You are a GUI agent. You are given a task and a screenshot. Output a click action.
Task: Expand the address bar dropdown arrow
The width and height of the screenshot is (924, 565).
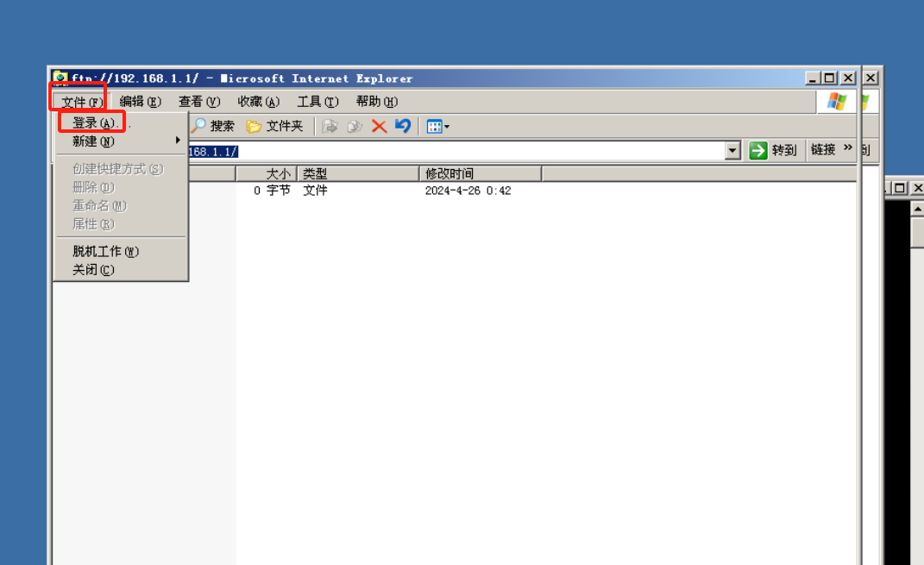click(732, 151)
